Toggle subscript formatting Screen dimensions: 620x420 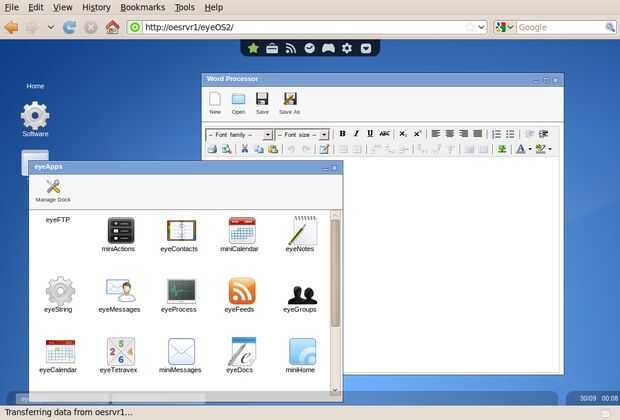(x=403, y=134)
